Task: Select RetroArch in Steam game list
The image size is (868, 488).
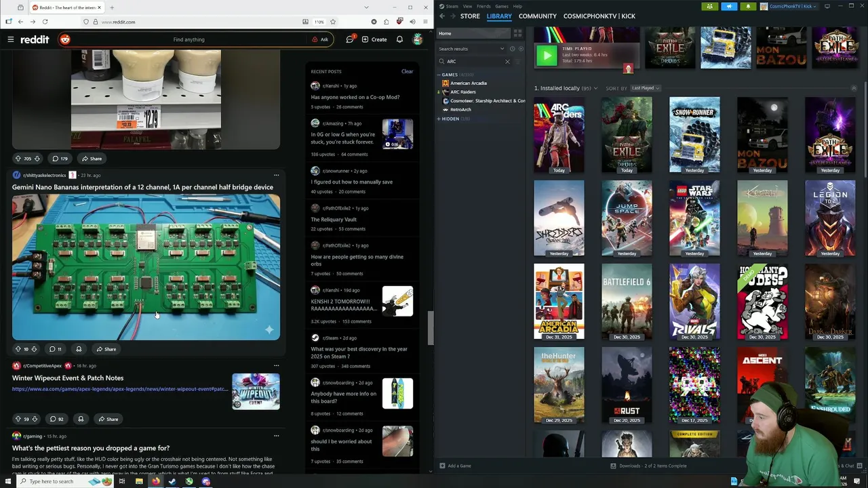Action: [460, 109]
